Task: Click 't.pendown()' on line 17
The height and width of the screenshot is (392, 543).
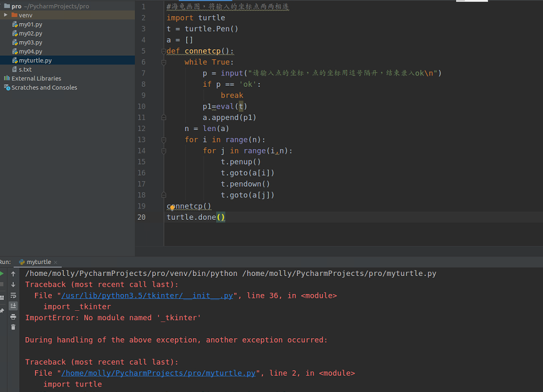Action: (x=245, y=184)
